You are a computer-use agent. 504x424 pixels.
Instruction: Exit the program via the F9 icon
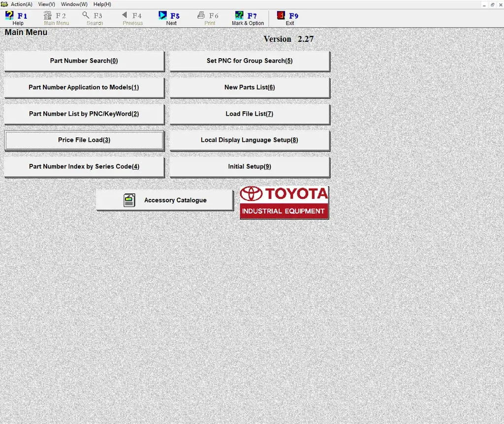pos(281,15)
